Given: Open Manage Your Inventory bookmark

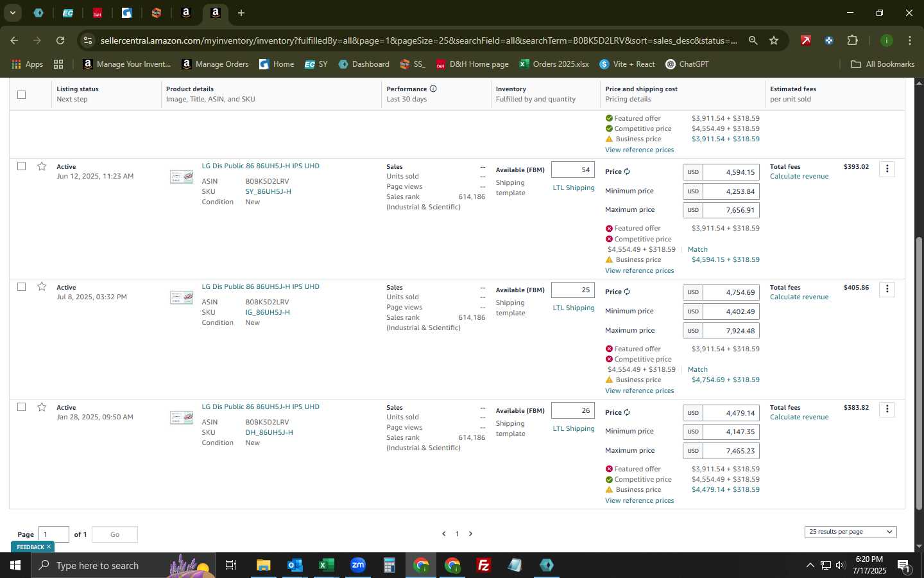Looking at the screenshot, I should [x=127, y=64].
